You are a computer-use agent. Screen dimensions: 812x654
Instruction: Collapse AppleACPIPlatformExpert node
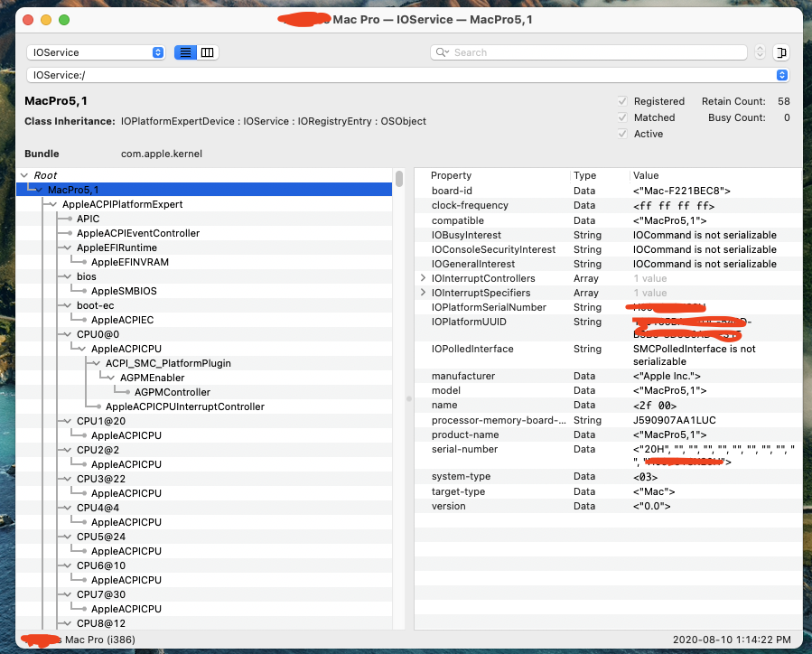point(53,204)
